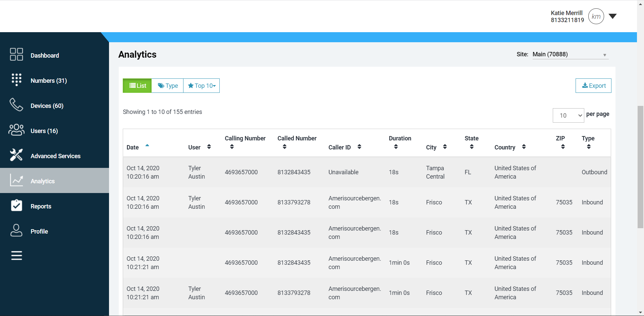Open the account menu arrow beside avatar
This screenshot has height=316, width=644.
613,16
